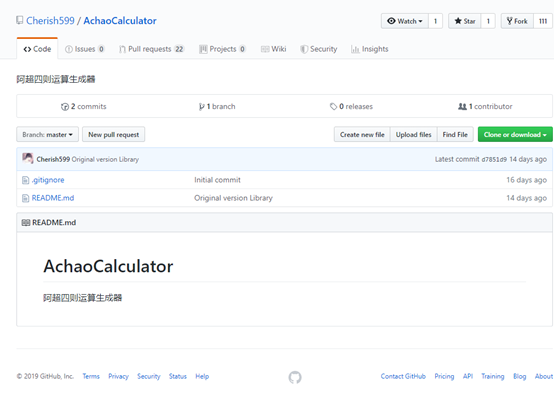Open Cherish599 author link in commit bar
554x401 pixels.
point(53,159)
